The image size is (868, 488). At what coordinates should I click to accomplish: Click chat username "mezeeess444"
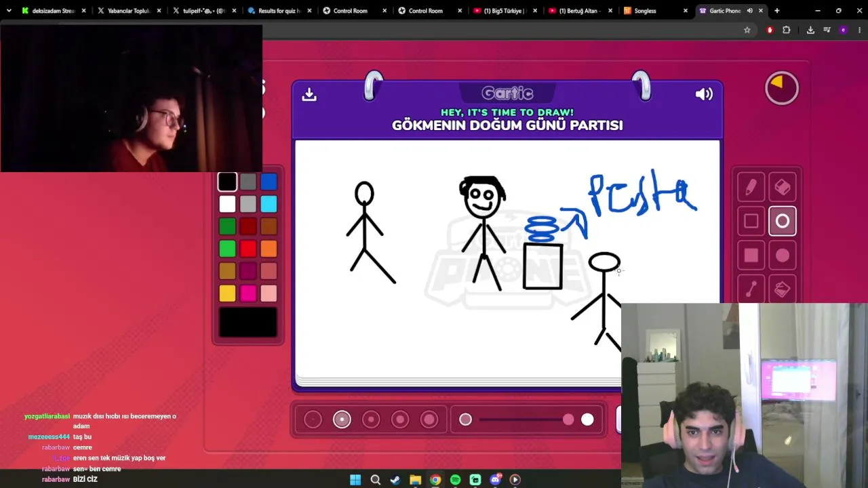[x=49, y=437]
